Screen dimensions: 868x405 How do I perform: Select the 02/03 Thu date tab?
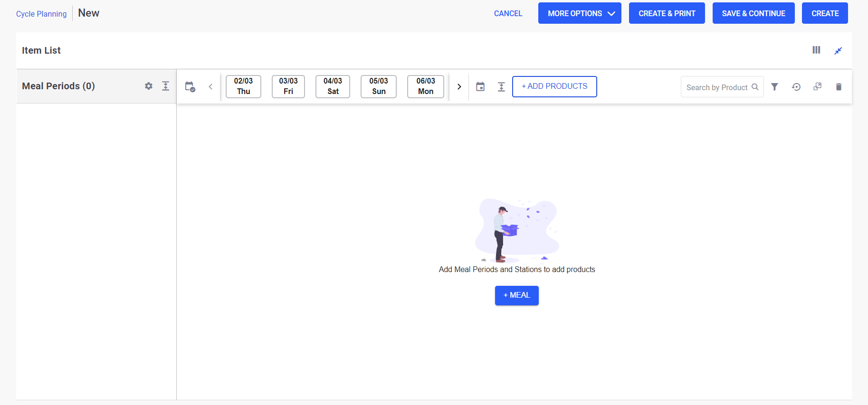tap(243, 86)
